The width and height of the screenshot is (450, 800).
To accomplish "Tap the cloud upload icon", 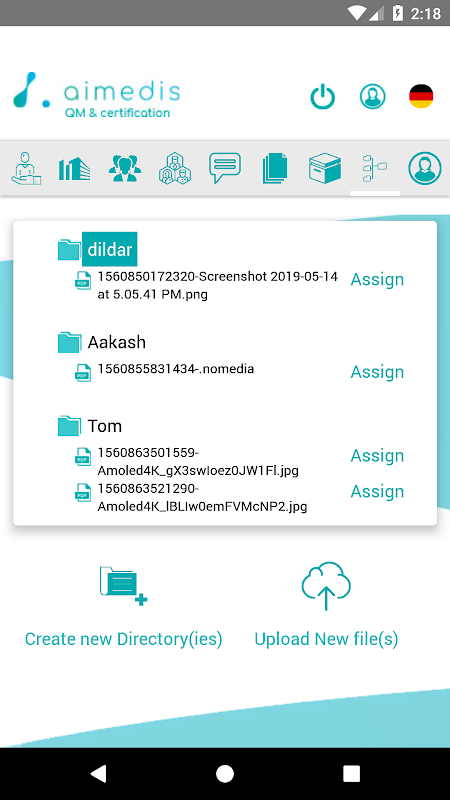I will coord(326,586).
